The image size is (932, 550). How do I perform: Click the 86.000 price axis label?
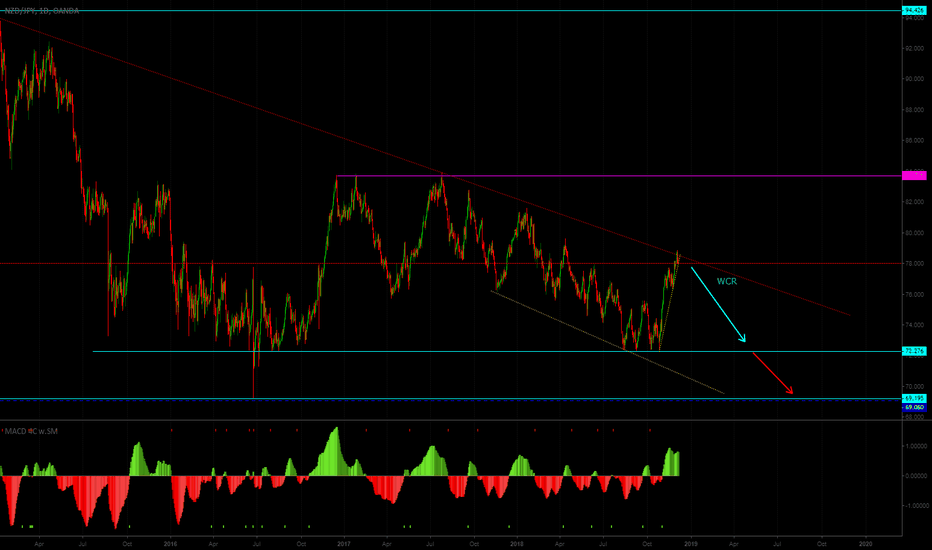[x=914, y=141]
